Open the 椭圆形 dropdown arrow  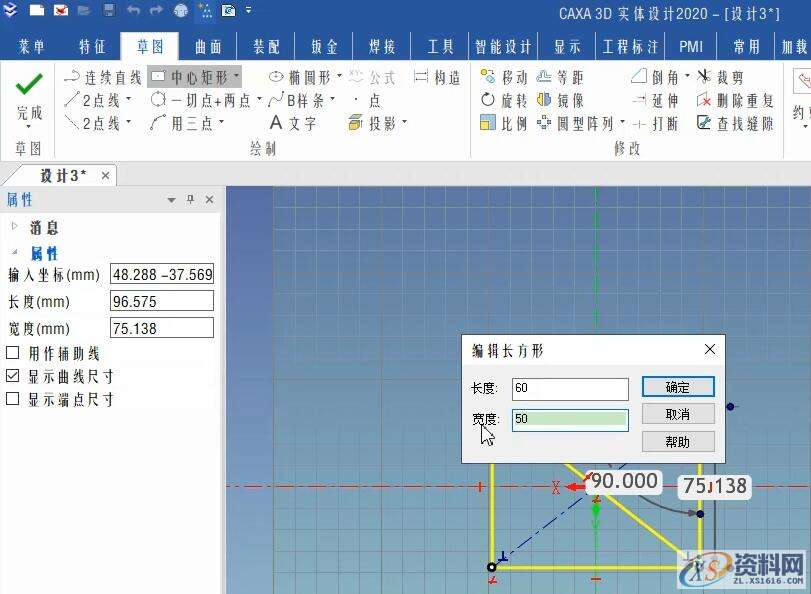click(339, 75)
